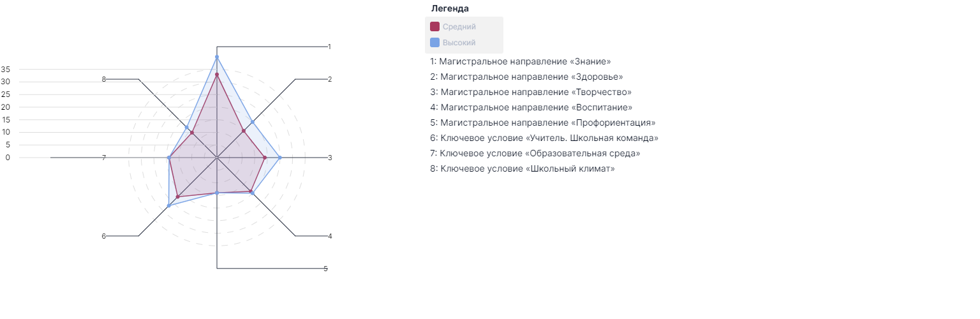Select the blue data point on axis 1
Screen dimensions: 980x319
(x=217, y=57)
